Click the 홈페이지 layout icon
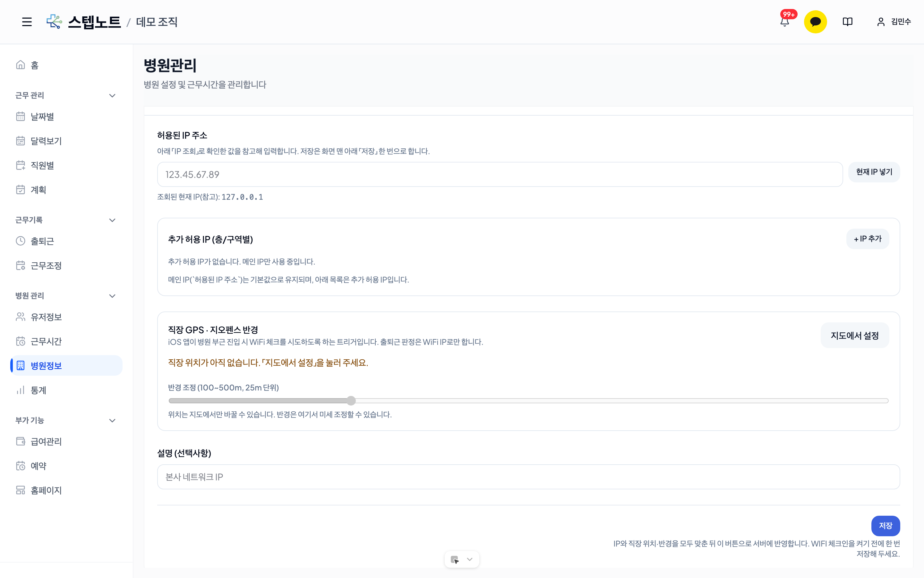 click(x=21, y=490)
